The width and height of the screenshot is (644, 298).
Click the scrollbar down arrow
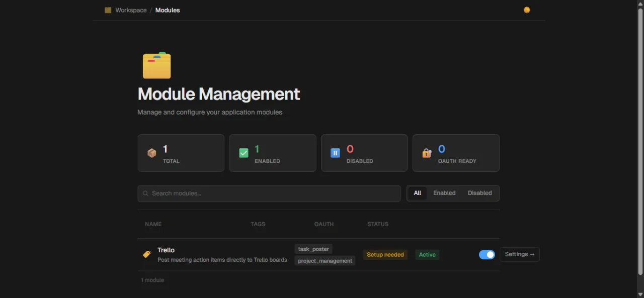click(x=640, y=294)
